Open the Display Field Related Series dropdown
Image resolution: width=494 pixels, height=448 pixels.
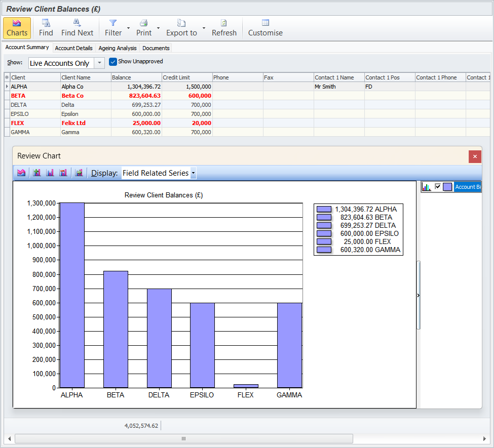[192, 173]
